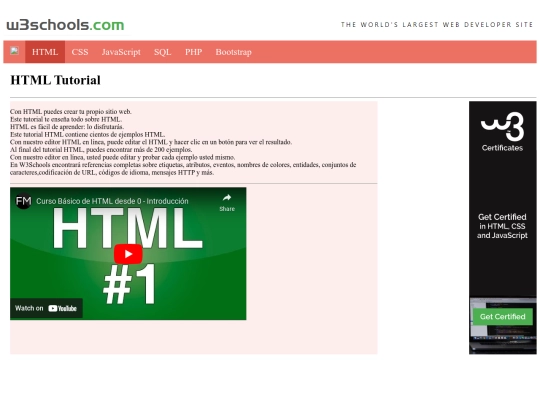Viewport: 540px width, 405px height.
Task: Open the CSS navigation item
Action: 80,52
